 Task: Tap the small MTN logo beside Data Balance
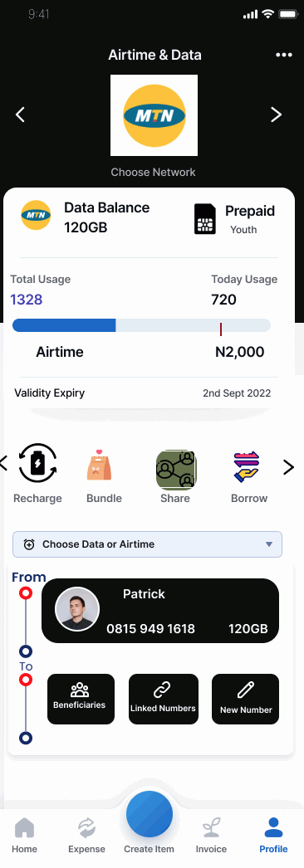coord(36,215)
